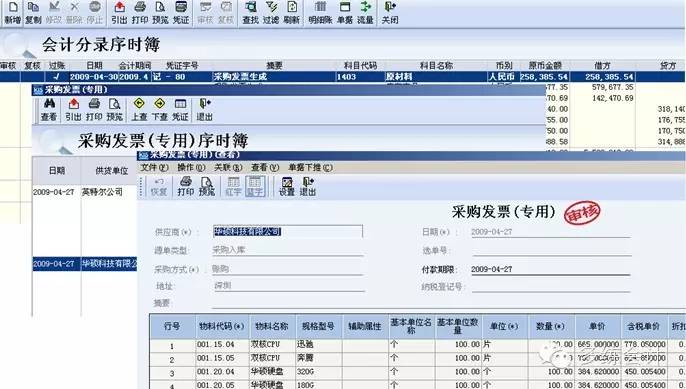Click the 地址 field showing 深圳
The height and width of the screenshot is (389, 686).
[288, 286]
